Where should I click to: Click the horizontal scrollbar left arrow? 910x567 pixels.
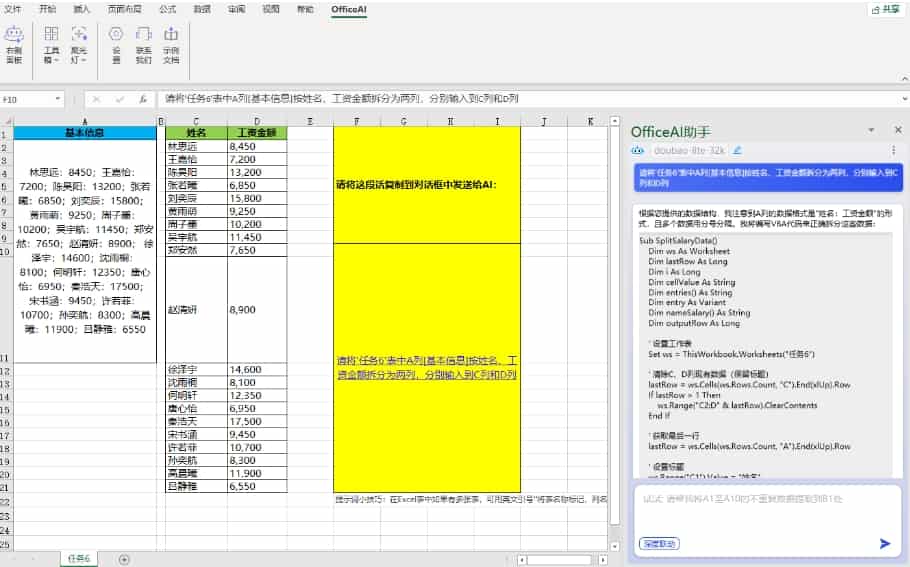click(522, 560)
